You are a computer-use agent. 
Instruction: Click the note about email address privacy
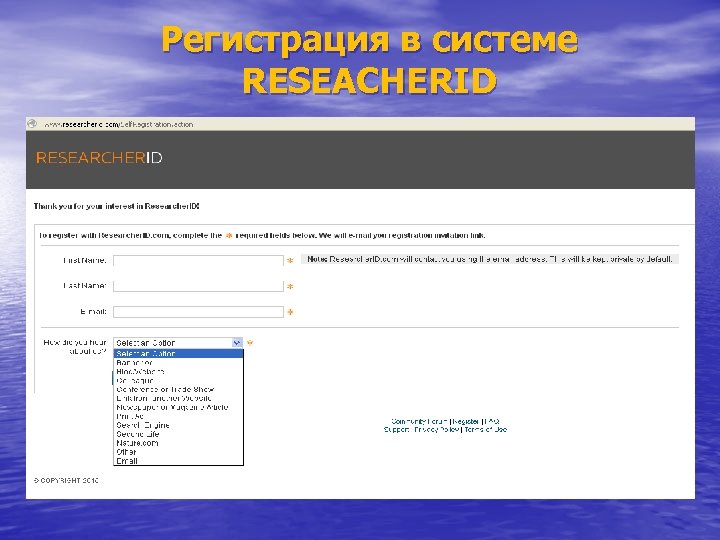[490, 259]
